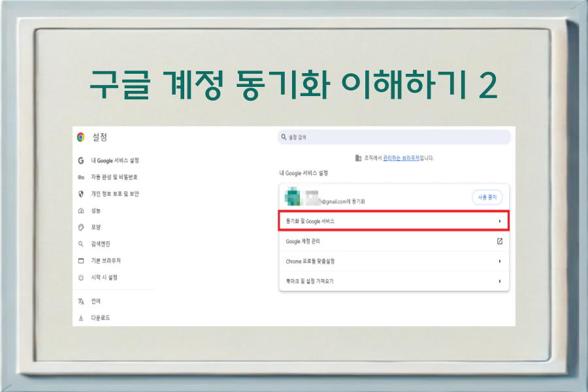Open 기본 브라우저 settings
The image size is (588, 392).
[106, 261]
